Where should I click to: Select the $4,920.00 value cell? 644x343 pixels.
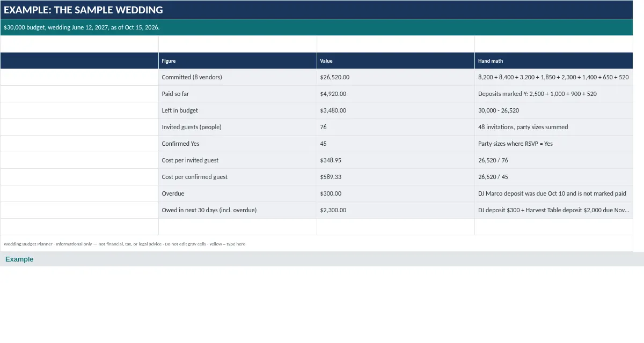[x=396, y=94]
